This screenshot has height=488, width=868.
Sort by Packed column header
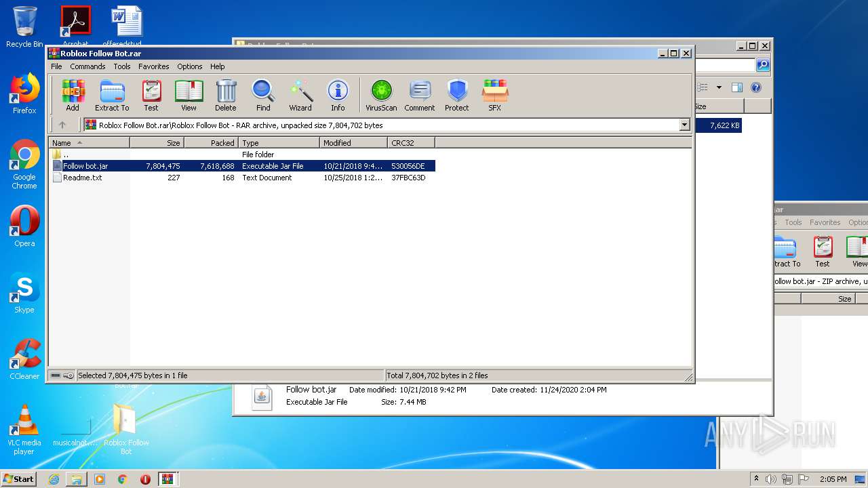tap(212, 142)
